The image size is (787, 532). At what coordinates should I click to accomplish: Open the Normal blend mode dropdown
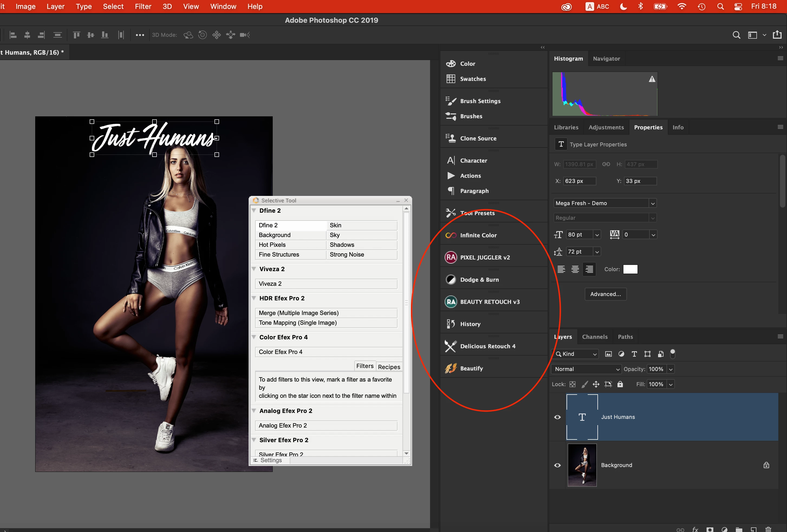(587, 369)
